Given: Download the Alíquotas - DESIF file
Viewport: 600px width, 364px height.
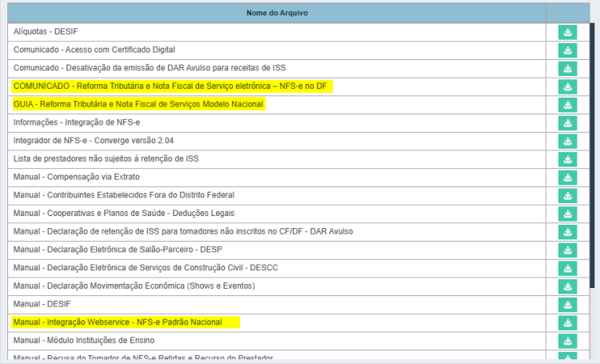Looking at the screenshot, I should point(567,32).
